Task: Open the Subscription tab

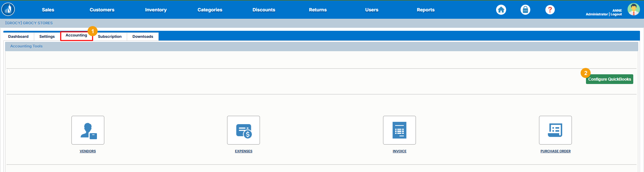Action: 110,36
